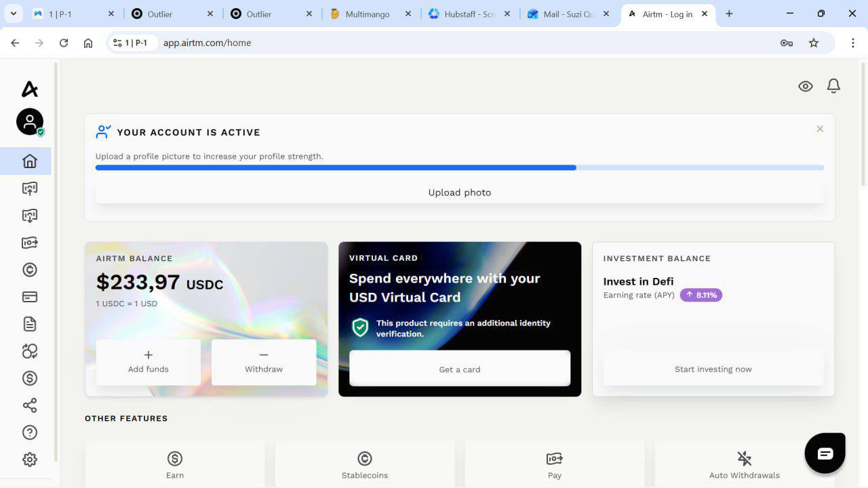The height and width of the screenshot is (488, 868).
Task: Open the Earn feature card
Action: point(175,464)
